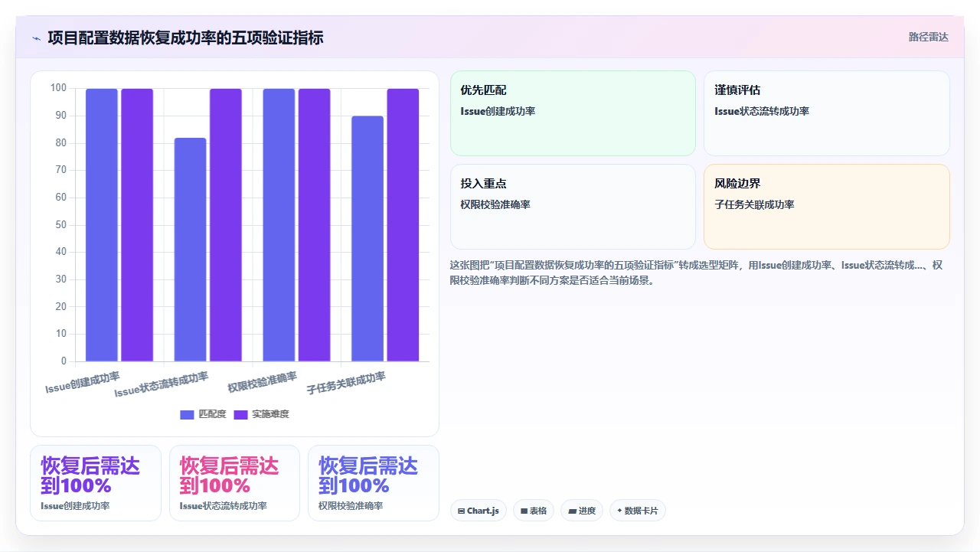Viewport: 980px width, 552px height.
Task: Click the icon inside the 表格 tag
Action: [x=524, y=511]
